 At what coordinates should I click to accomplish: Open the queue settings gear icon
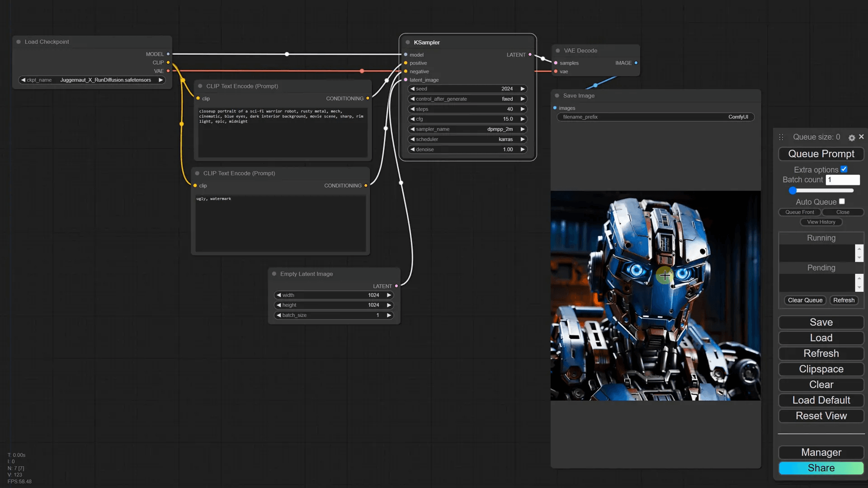point(852,138)
